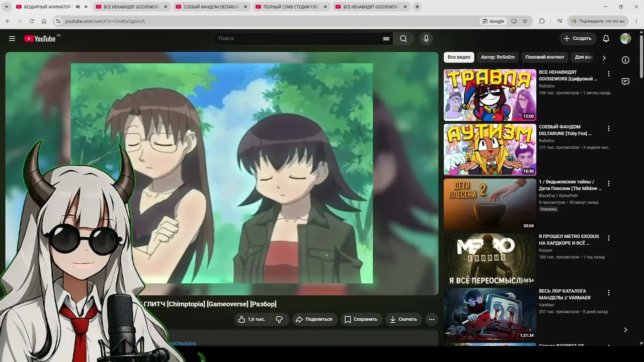Screen dimensions: 644x362
Task: Open the notifications bell
Action: [606, 39]
